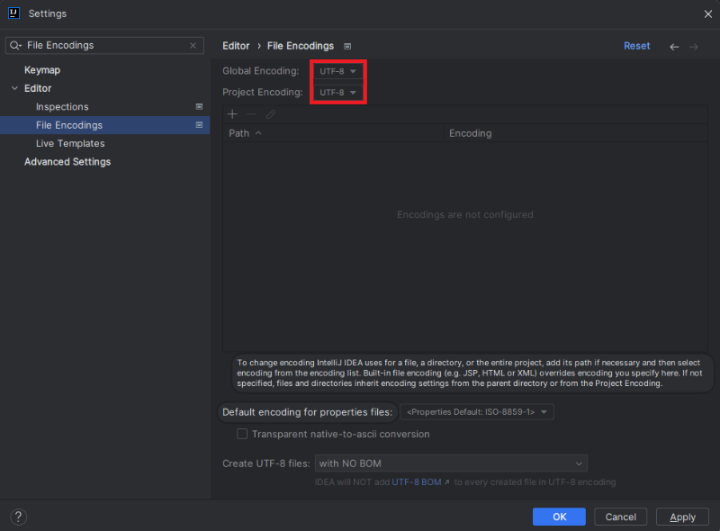Click the project-level icon beside File Encodings breadcrumb
The image size is (720, 531).
(348, 46)
